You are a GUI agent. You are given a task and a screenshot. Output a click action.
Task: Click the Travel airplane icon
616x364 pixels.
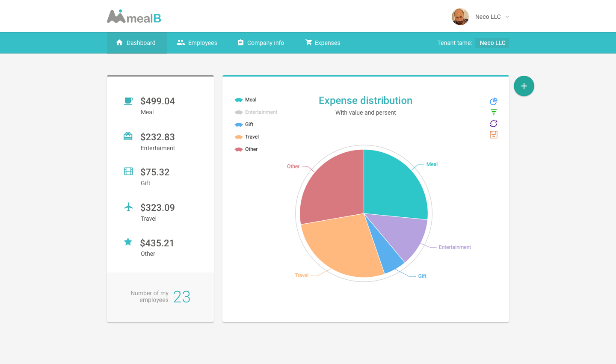[x=128, y=207]
